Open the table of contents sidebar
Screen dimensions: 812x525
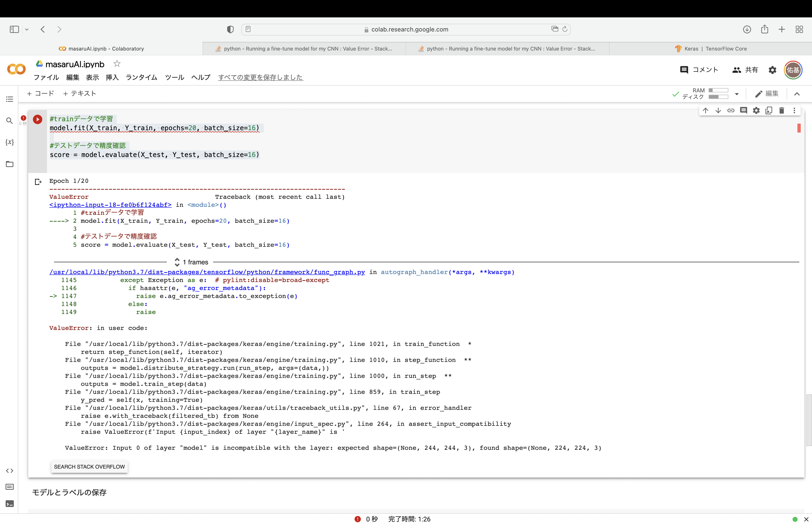[x=10, y=99]
